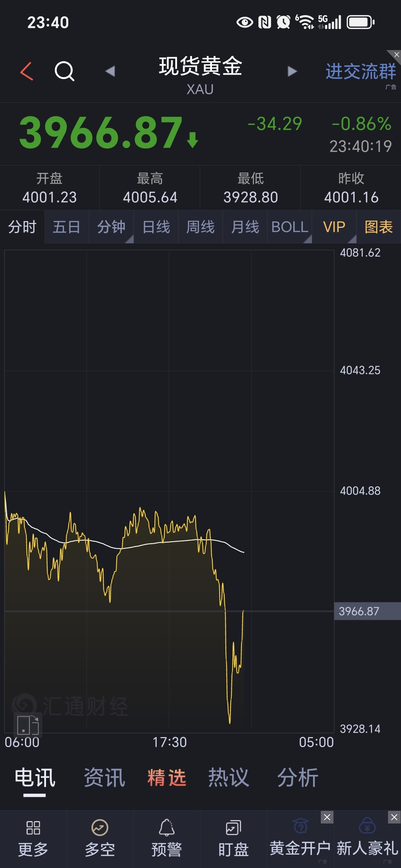Tap the 05:00 time axis label

coord(316,742)
